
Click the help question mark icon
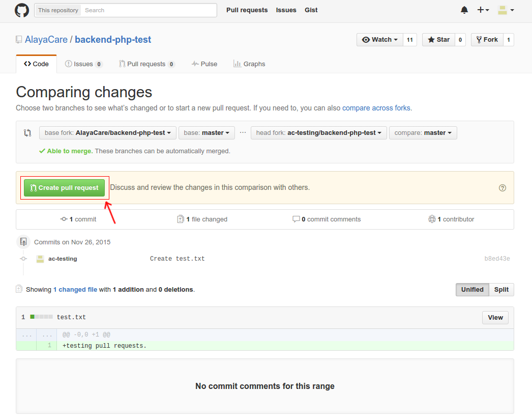503,188
